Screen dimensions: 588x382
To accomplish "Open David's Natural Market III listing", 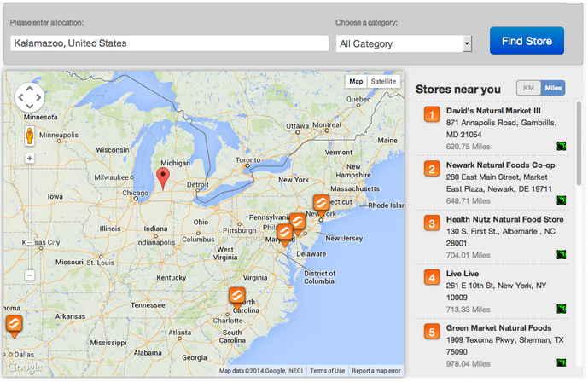I will point(493,111).
